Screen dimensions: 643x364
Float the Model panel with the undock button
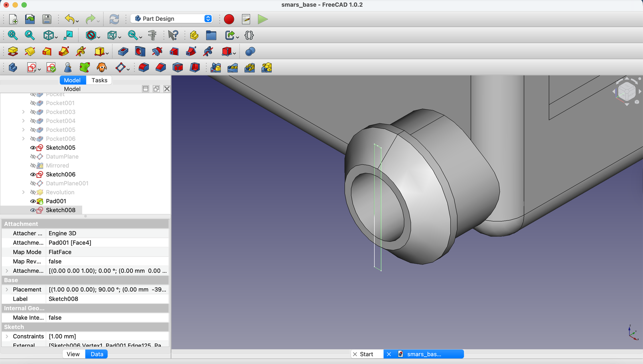click(x=156, y=89)
